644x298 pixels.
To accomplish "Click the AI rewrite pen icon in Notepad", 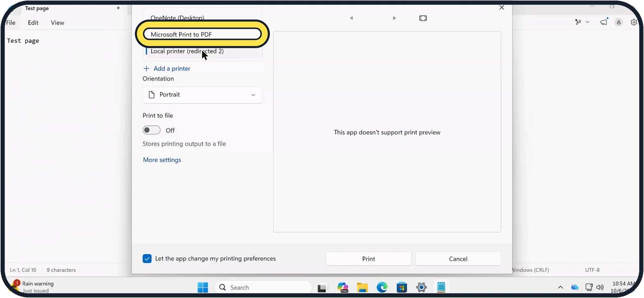I will click(578, 22).
